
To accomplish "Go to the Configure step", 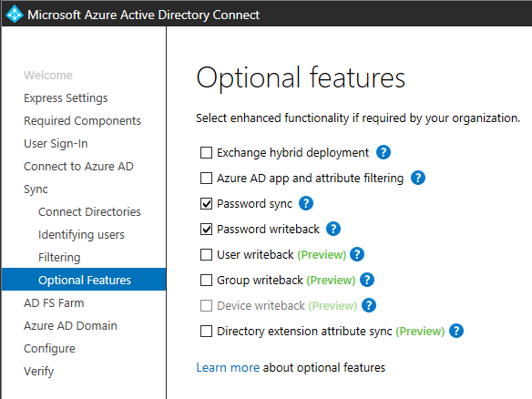I will [49, 349].
